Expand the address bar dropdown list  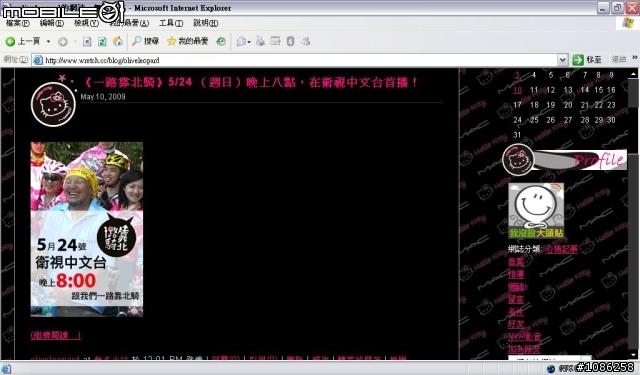[x=563, y=60]
